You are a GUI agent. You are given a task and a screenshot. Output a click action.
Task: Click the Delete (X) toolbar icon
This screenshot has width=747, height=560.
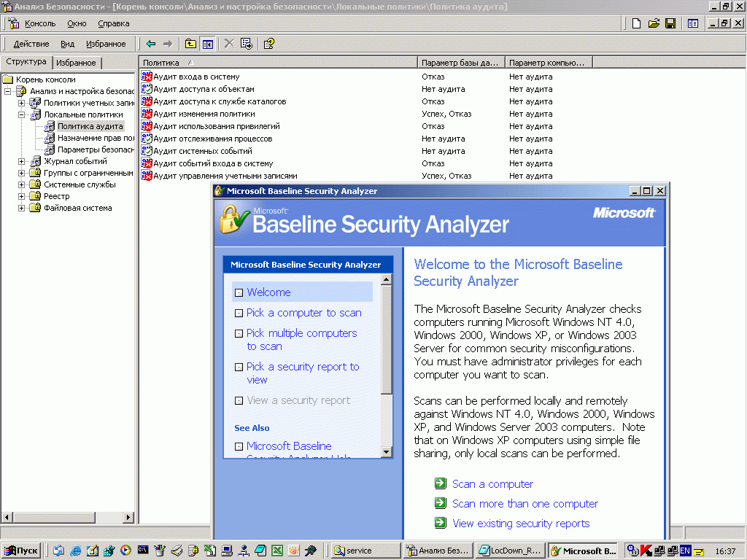pos(229,43)
